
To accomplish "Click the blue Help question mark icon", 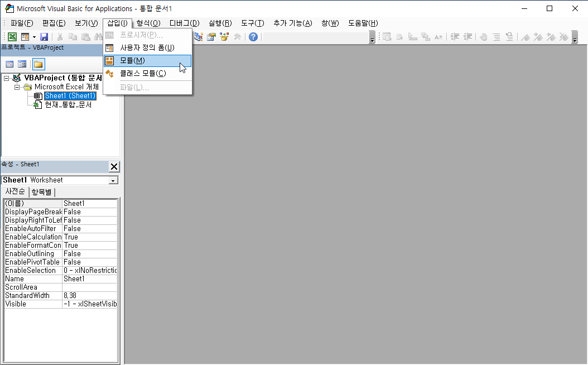I will pyautogui.click(x=253, y=37).
